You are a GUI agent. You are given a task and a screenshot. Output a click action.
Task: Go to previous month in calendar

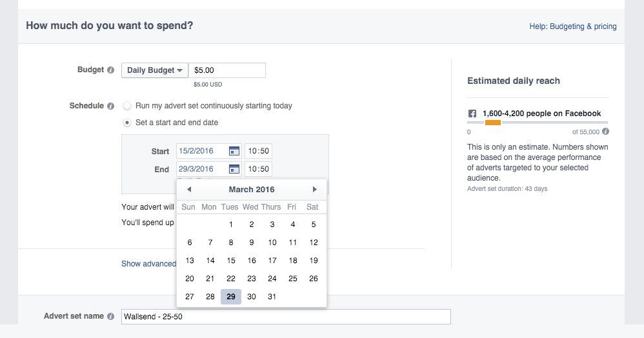(x=188, y=190)
